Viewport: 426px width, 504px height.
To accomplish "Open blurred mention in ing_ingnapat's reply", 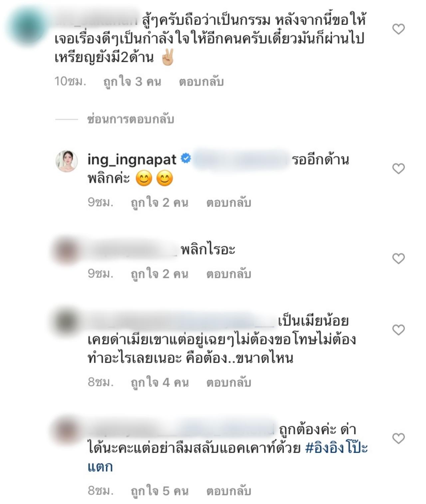I will [x=241, y=160].
